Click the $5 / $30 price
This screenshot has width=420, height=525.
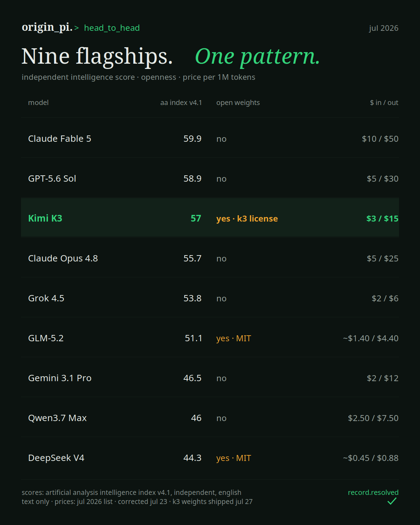383,178
